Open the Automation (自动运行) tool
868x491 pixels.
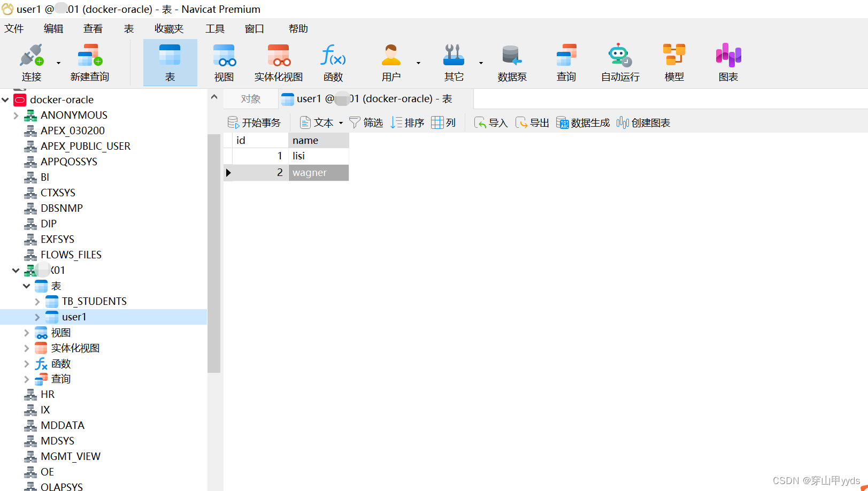click(620, 63)
